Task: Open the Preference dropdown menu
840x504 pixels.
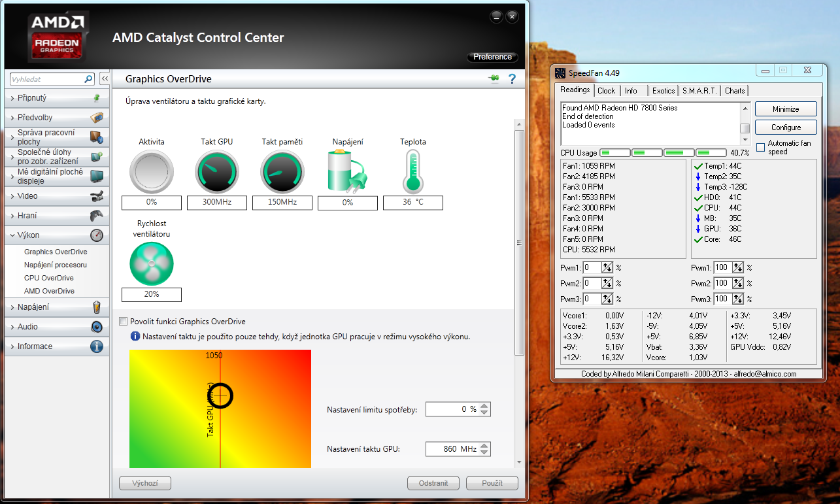Action: pyautogui.click(x=492, y=57)
